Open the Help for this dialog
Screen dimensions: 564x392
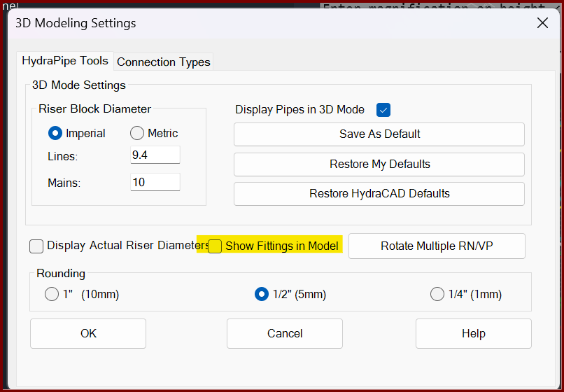click(473, 333)
